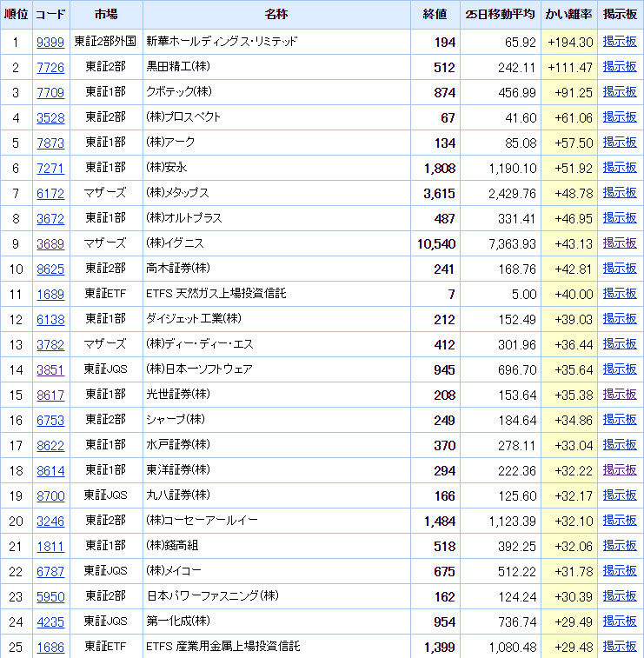The width and height of the screenshot is (644, 658).
Task: Open 掲示板 link for ETFS 産業用金属 row
Action: (620, 646)
